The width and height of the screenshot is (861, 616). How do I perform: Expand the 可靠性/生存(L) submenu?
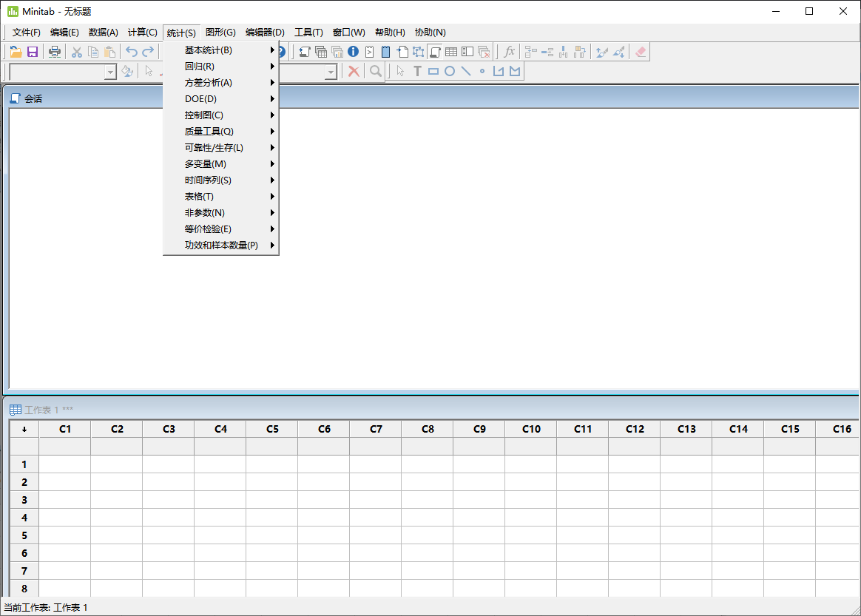click(x=221, y=148)
